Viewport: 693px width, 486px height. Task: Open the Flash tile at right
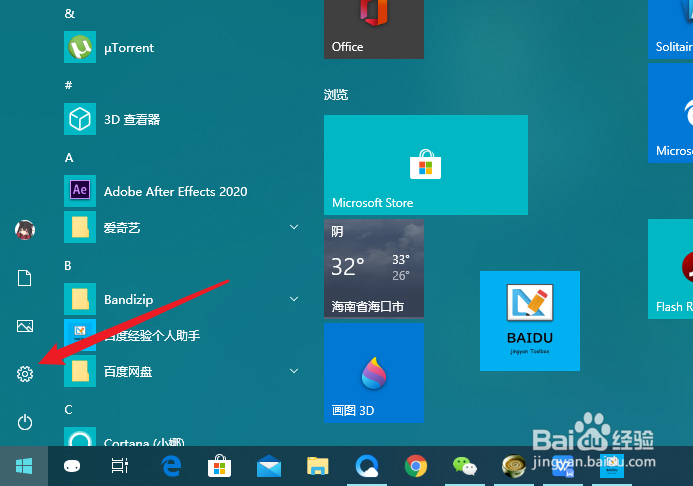click(x=670, y=269)
